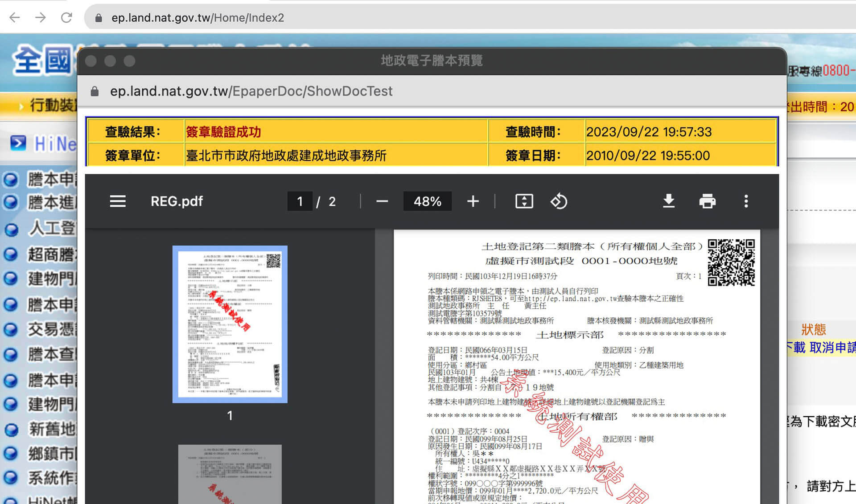Click the 取消申請 link in main window
Image resolution: width=856 pixels, height=504 pixels.
(x=832, y=347)
